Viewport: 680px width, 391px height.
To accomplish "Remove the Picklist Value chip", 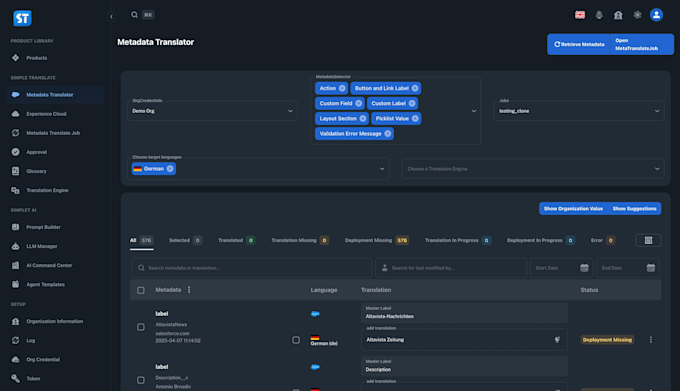I will [415, 119].
